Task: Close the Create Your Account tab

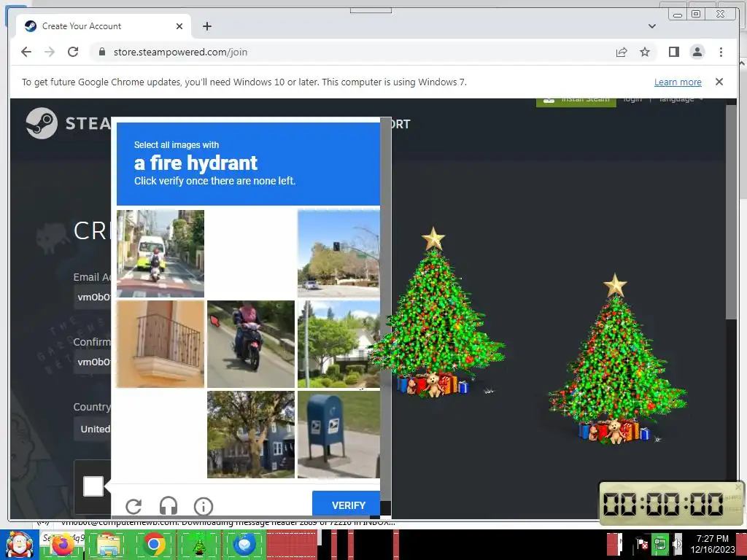Action: click(179, 26)
